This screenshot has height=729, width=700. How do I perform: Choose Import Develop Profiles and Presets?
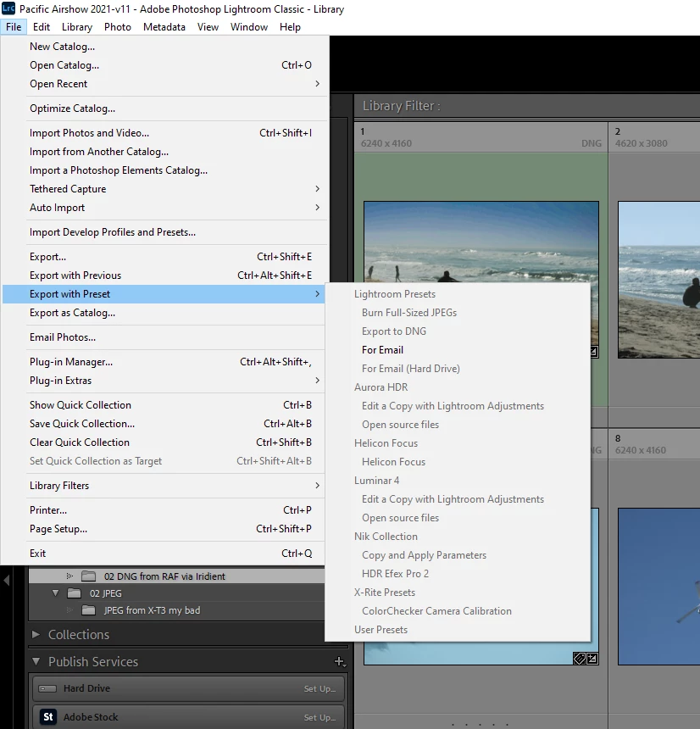tap(164, 232)
